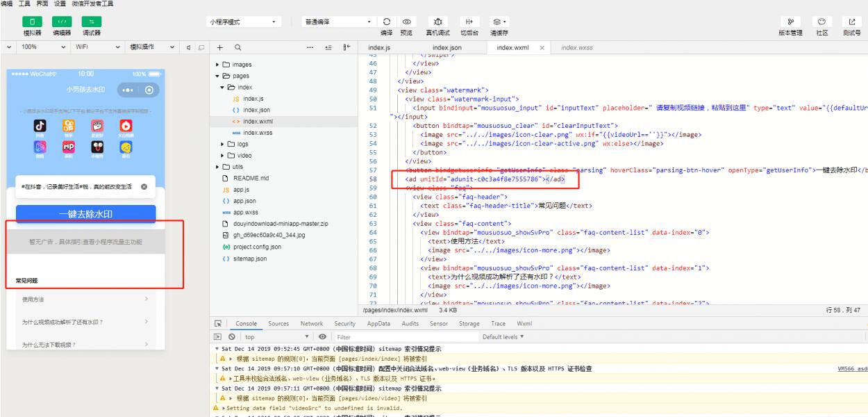Click the 真机调试 remote debug bug icon
The width and height of the screenshot is (868, 417).
(437, 22)
